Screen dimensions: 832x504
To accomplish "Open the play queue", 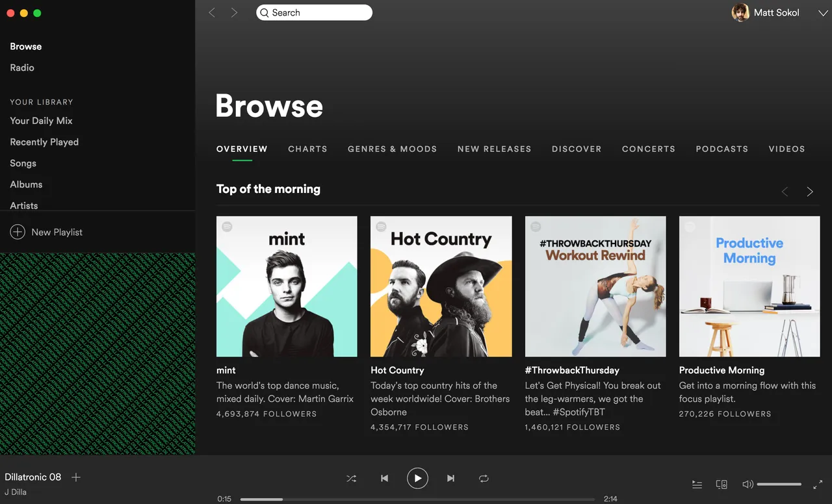I will tap(697, 485).
